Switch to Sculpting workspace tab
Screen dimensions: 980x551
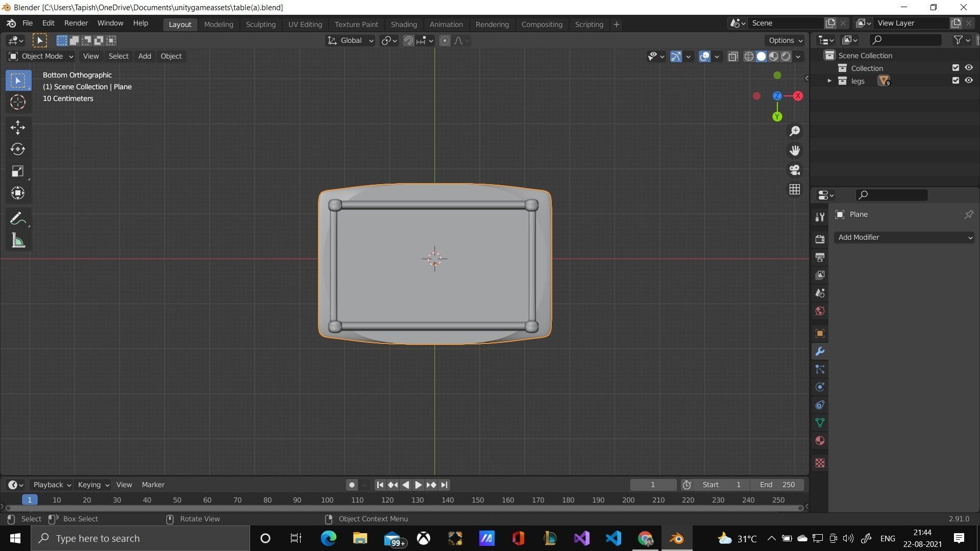(260, 24)
